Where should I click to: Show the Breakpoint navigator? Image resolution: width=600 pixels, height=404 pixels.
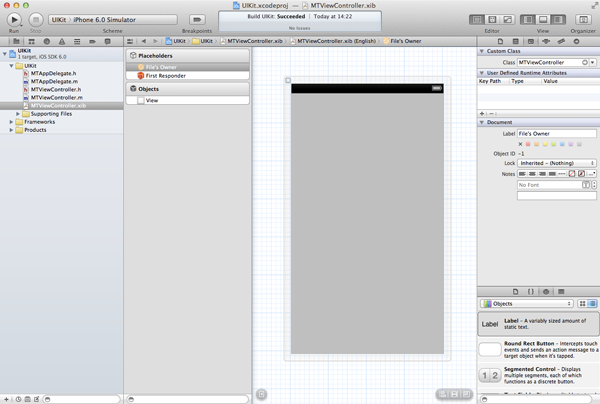[x=92, y=41]
